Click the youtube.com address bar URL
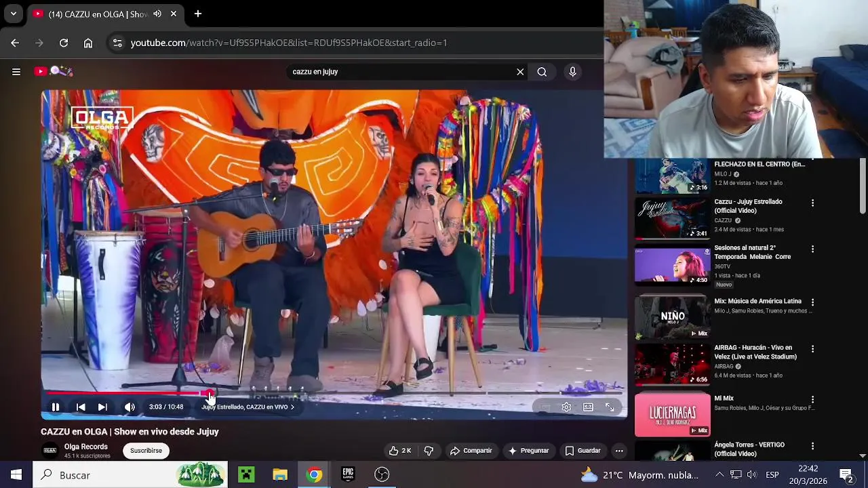 tap(289, 43)
